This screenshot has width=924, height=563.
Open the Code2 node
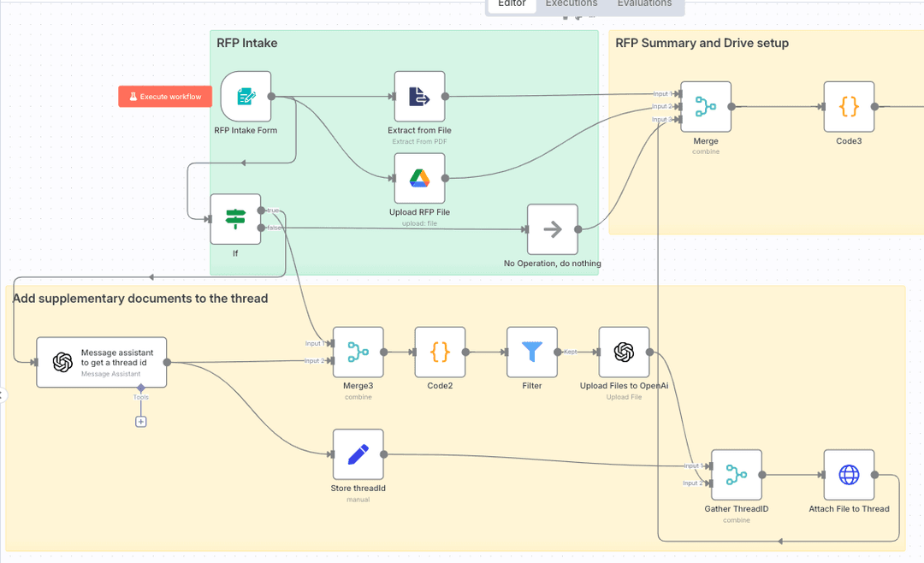point(440,352)
